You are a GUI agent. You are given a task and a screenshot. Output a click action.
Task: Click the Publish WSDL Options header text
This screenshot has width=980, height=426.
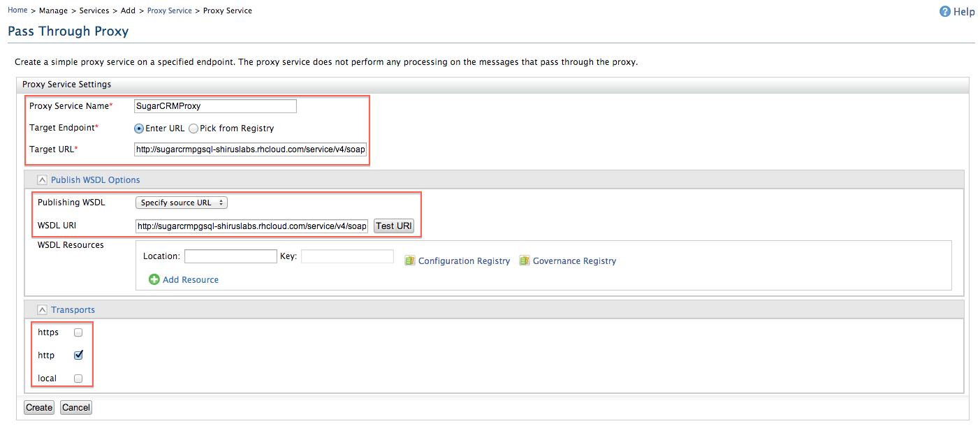tap(95, 179)
